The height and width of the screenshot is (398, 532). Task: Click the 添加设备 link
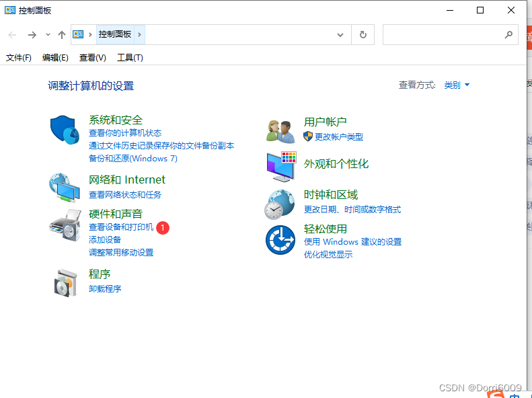(105, 240)
